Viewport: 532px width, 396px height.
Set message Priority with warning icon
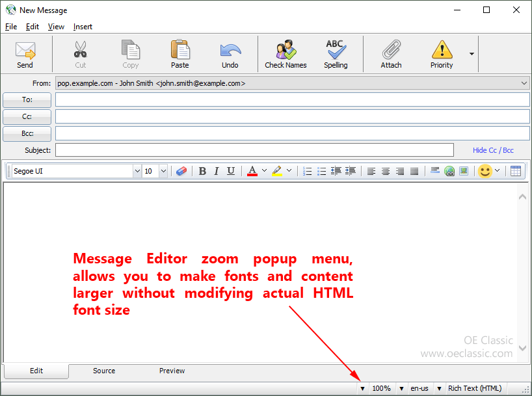click(442, 49)
